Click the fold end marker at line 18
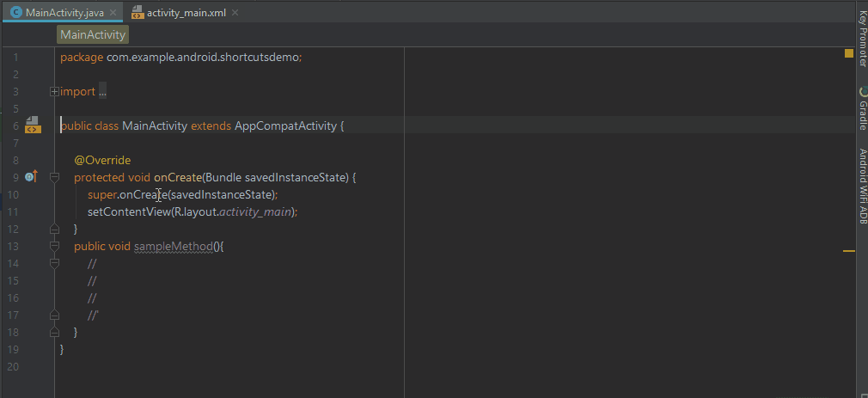Screen dimensions: 868x398 pos(54,332)
